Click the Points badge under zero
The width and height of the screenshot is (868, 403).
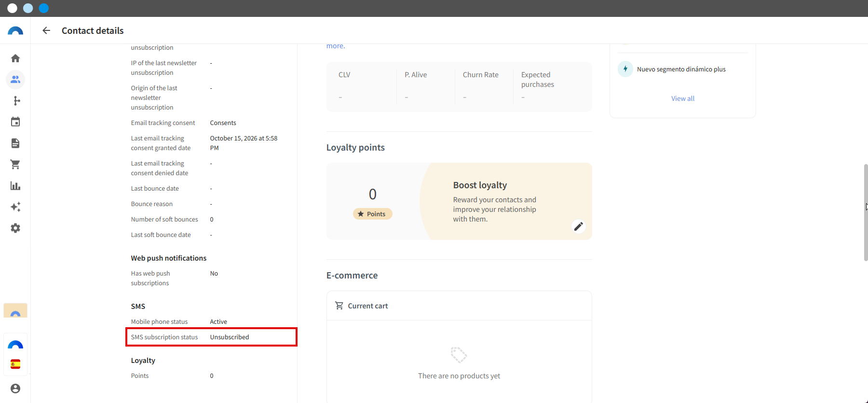point(373,214)
